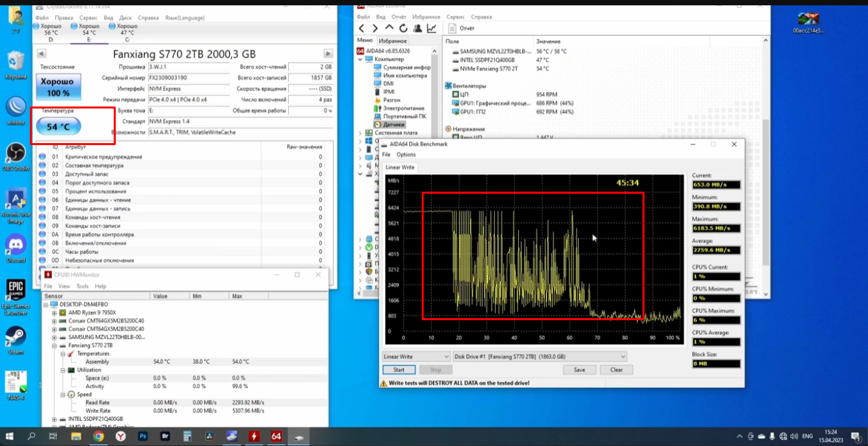
Task: Open Photoshop from the taskbar
Action: coord(142,437)
